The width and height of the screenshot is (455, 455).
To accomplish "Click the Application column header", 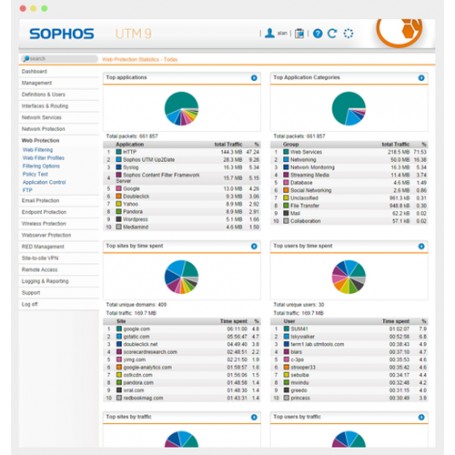I will click(x=130, y=144).
